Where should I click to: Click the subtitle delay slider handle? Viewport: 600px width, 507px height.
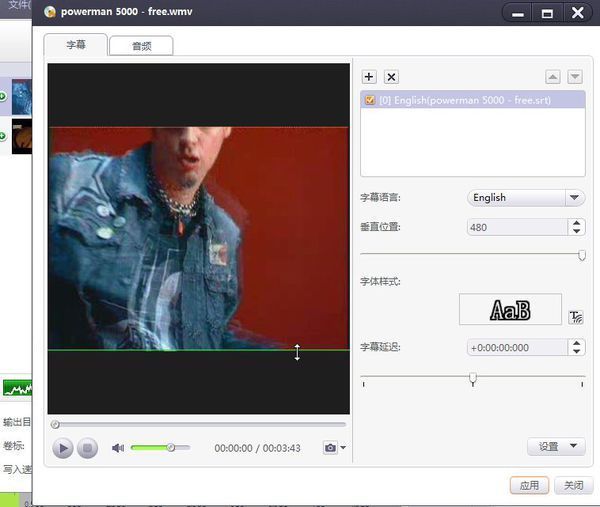tap(473, 378)
